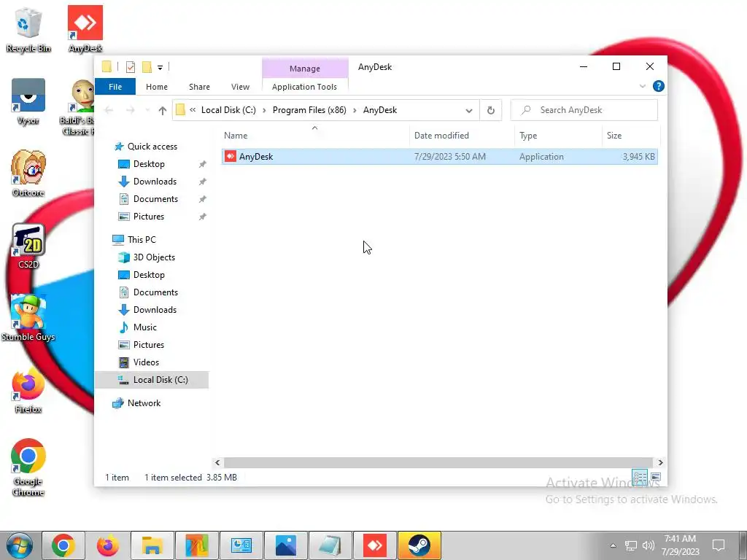Open Network in navigation pane

pos(144,402)
